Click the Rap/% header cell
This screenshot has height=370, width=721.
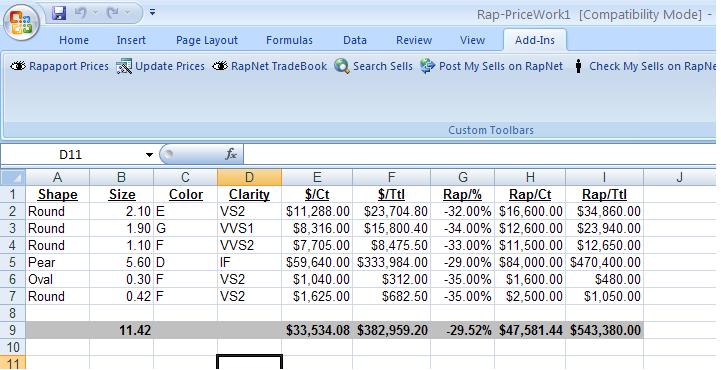463,194
